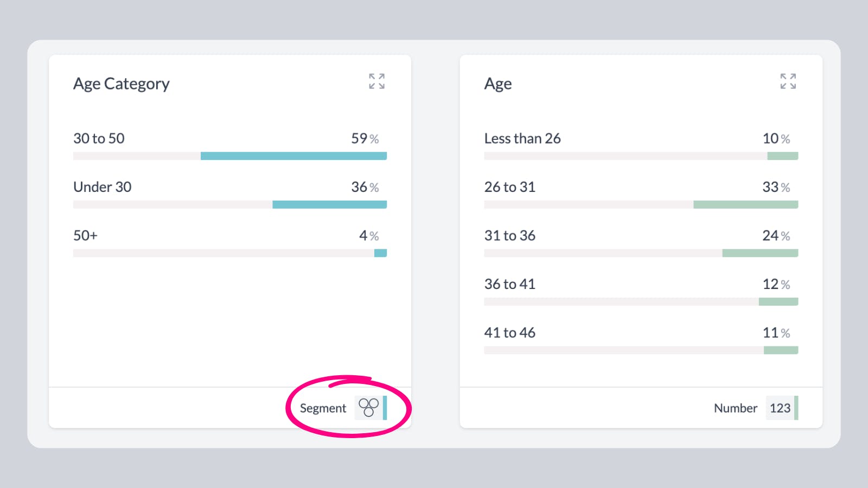Select the Number label in footer
Image resolution: width=868 pixels, height=488 pixels.
(735, 408)
